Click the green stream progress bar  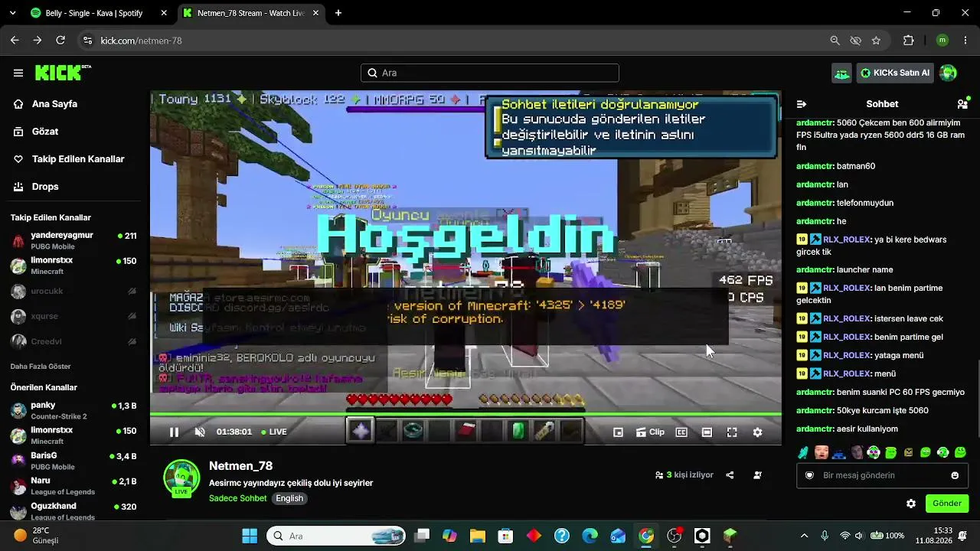click(465, 415)
